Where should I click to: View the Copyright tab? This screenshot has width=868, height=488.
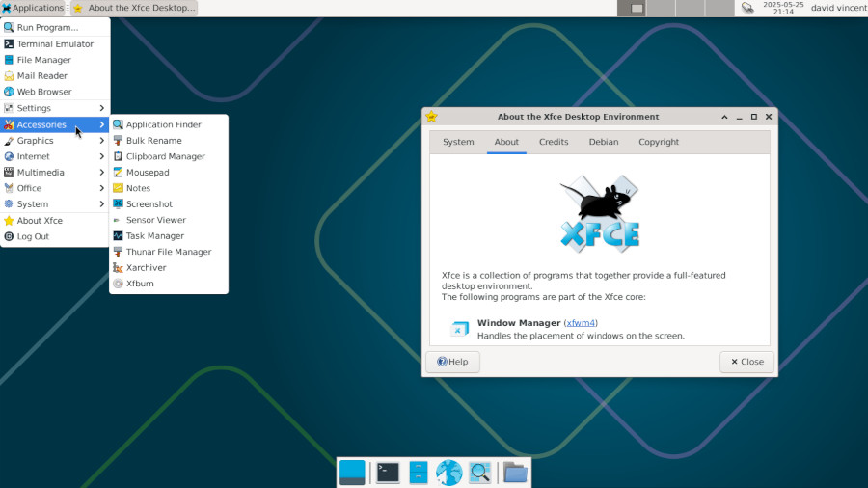pyautogui.click(x=659, y=142)
